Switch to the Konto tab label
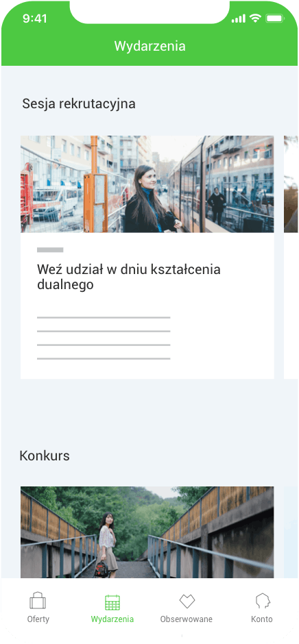Screen dimensions: 299x644 tap(262, 619)
